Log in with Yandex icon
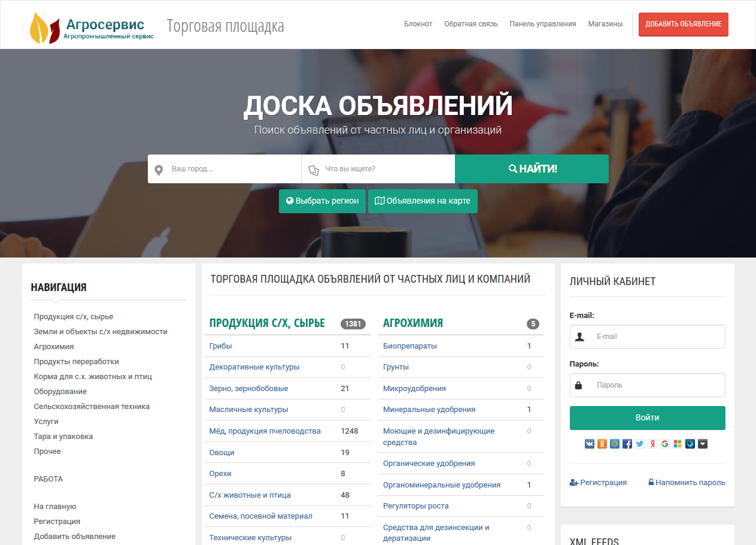 click(652, 444)
